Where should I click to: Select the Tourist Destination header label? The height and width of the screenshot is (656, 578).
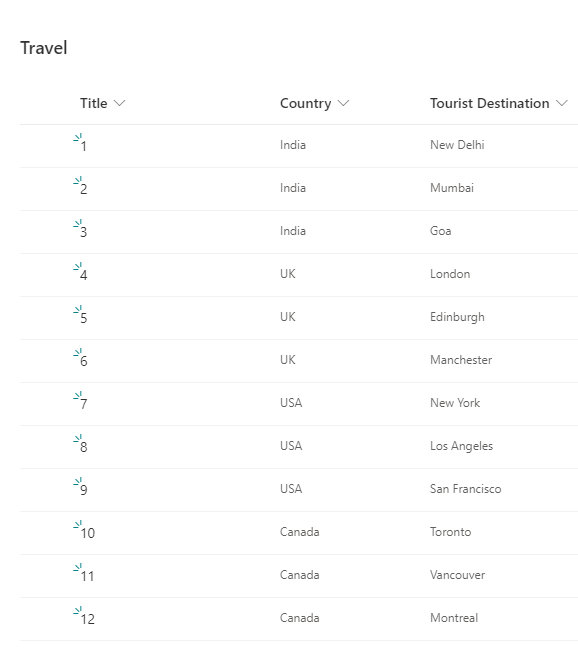[x=490, y=103]
